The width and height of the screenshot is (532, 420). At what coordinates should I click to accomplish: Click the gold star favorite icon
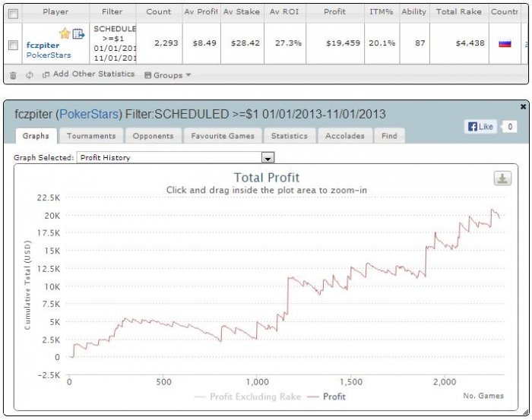pos(65,33)
